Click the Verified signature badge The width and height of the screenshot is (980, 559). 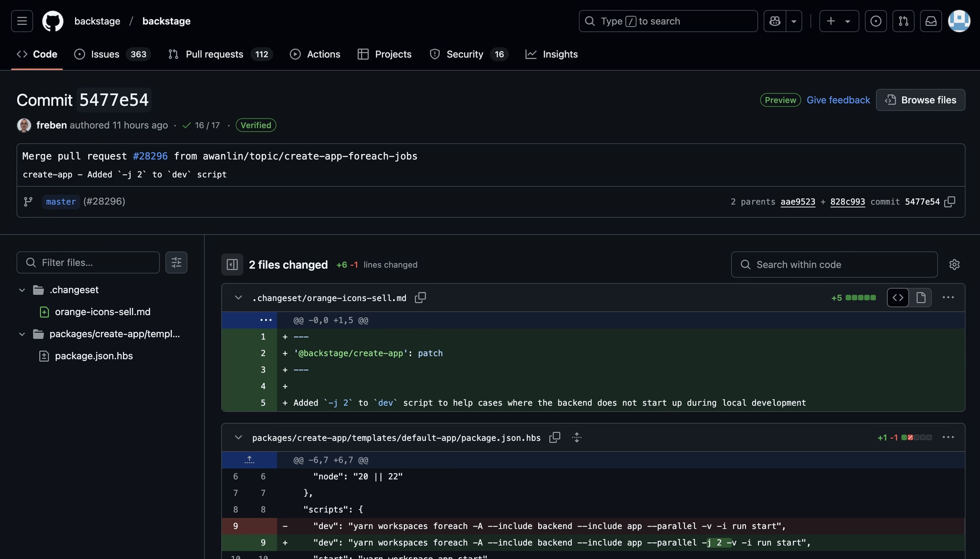click(256, 125)
